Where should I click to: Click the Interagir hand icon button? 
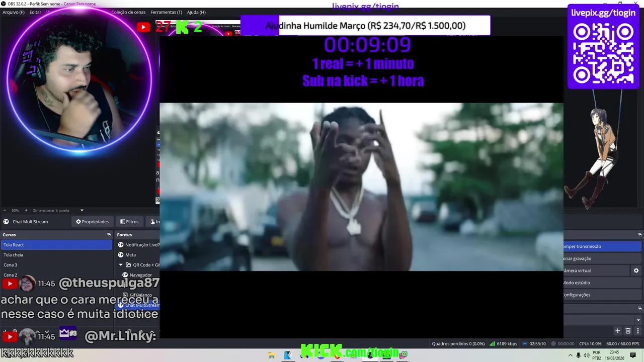point(153,222)
